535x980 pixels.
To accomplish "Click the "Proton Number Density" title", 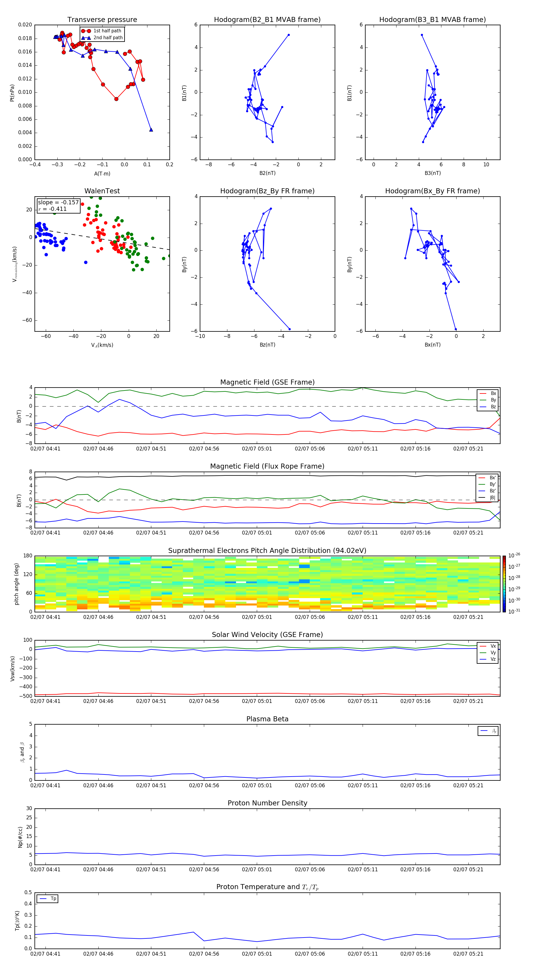I will (267, 803).
